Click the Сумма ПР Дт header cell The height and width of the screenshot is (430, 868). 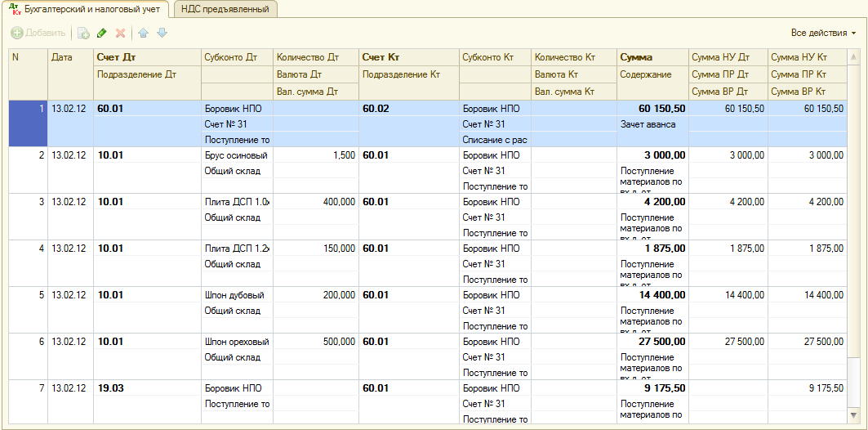click(728, 75)
